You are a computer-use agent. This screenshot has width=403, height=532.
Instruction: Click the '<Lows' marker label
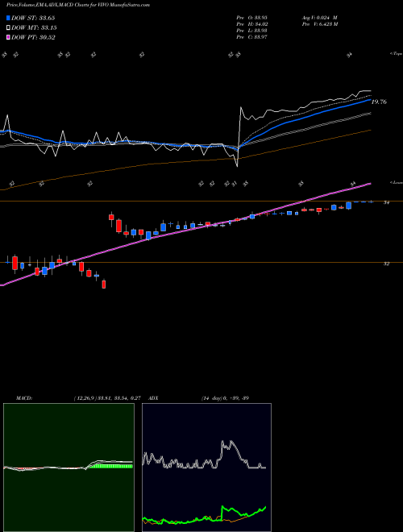click(396, 182)
